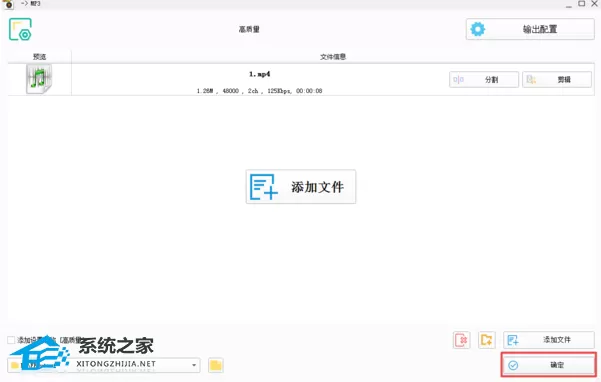Click the 剪辑 clip icon button
The height and width of the screenshot is (382, 601).
pyautogui.click(x=557, y=80)
